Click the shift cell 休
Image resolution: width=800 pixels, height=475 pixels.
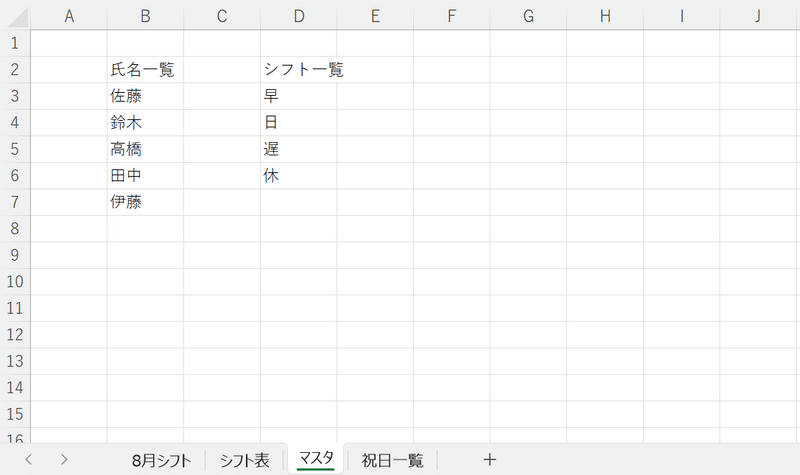point(298,176)
